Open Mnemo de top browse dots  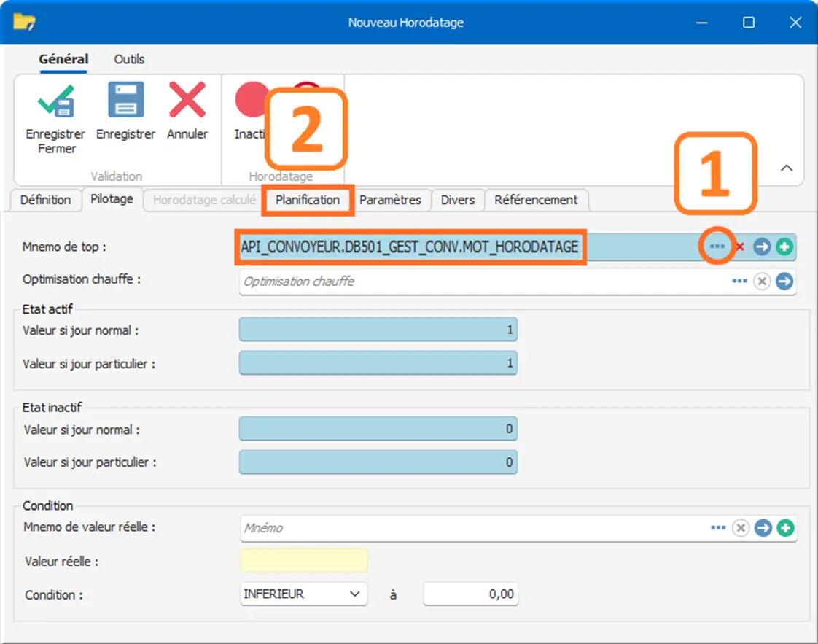717,247
